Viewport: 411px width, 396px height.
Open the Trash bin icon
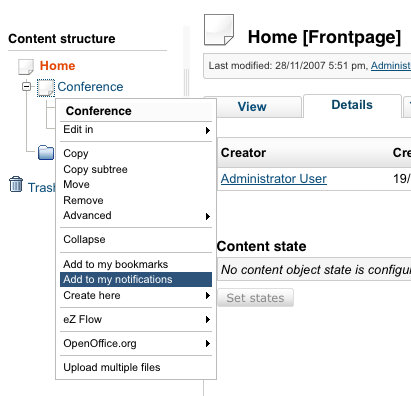(16, 184)
